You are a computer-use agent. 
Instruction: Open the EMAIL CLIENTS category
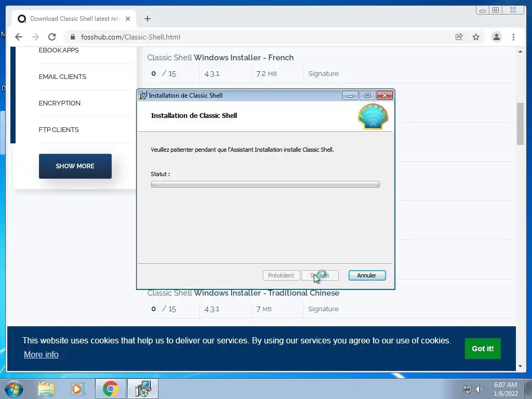[62, 77]
